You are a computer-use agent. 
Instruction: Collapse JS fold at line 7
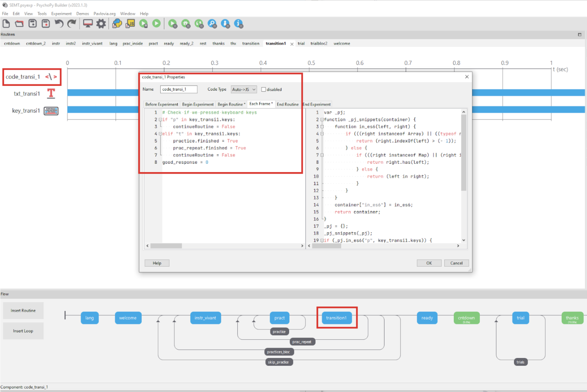pyautogui.click(x=322, y=155)
